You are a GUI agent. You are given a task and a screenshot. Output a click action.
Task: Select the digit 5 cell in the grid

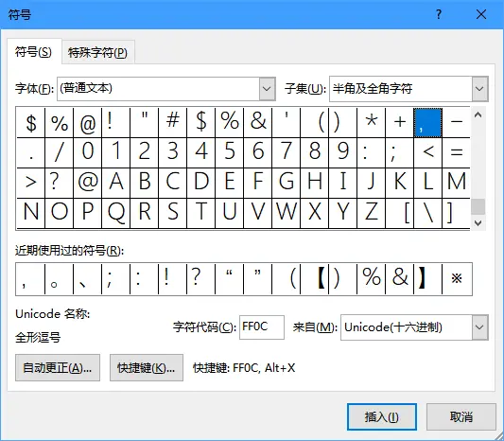(x=229, y=152)
